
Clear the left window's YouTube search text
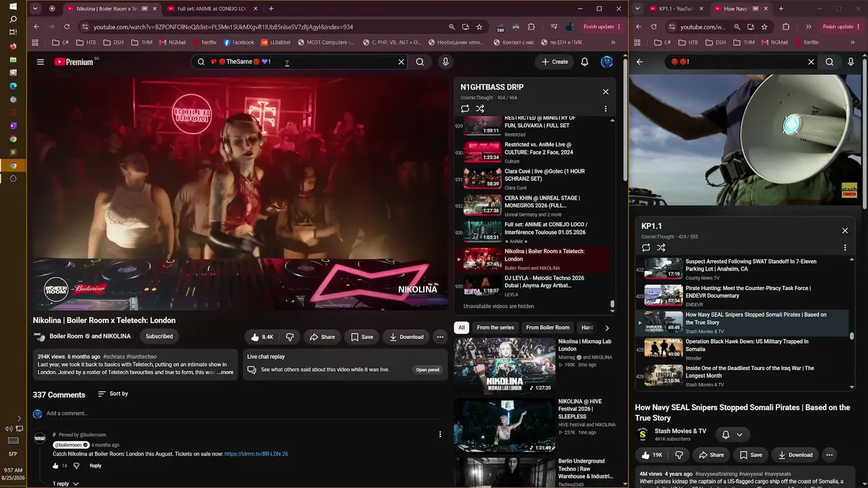coord(401,62)
